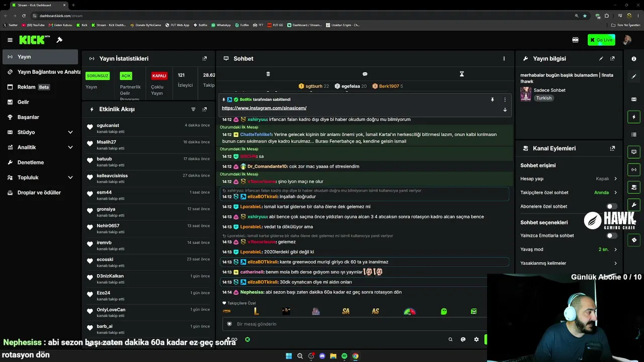Expand the Topluluk sidebar section

coord(70,177)
